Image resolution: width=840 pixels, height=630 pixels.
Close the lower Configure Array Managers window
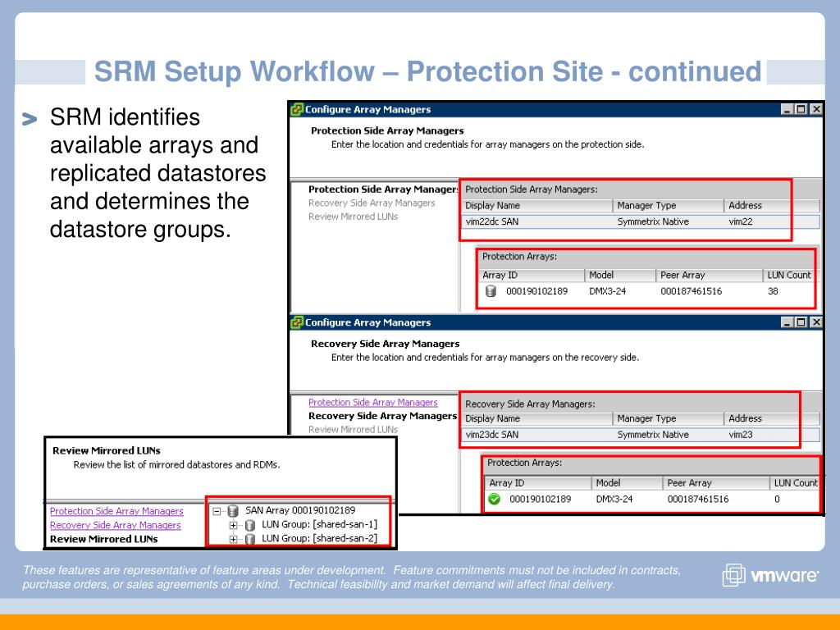(x=816, y=322)
